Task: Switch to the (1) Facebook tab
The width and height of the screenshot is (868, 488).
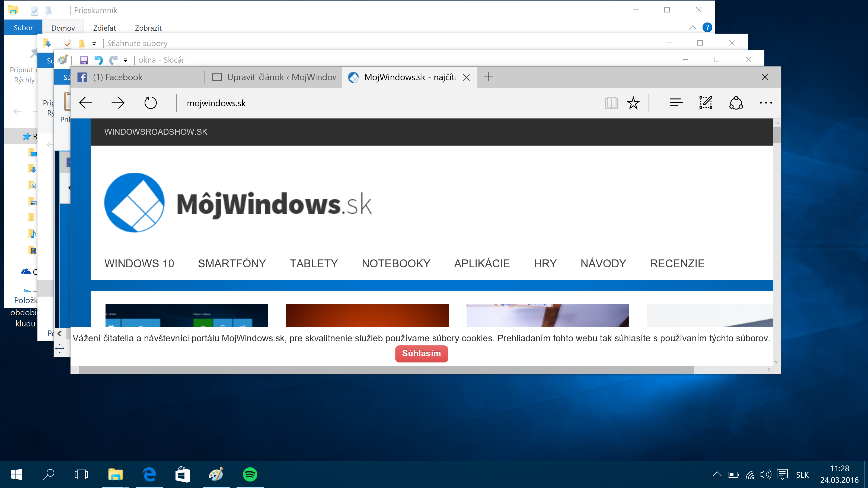Action: [138, 77]
